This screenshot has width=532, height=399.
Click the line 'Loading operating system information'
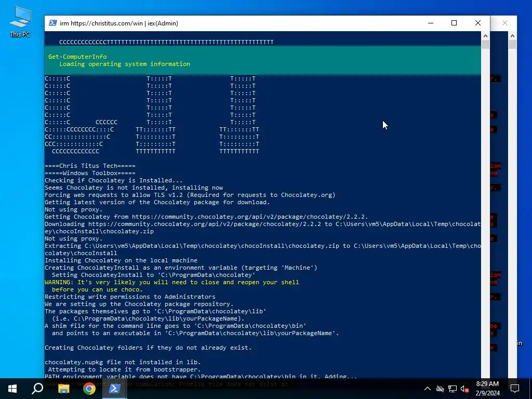coord(125,64)
